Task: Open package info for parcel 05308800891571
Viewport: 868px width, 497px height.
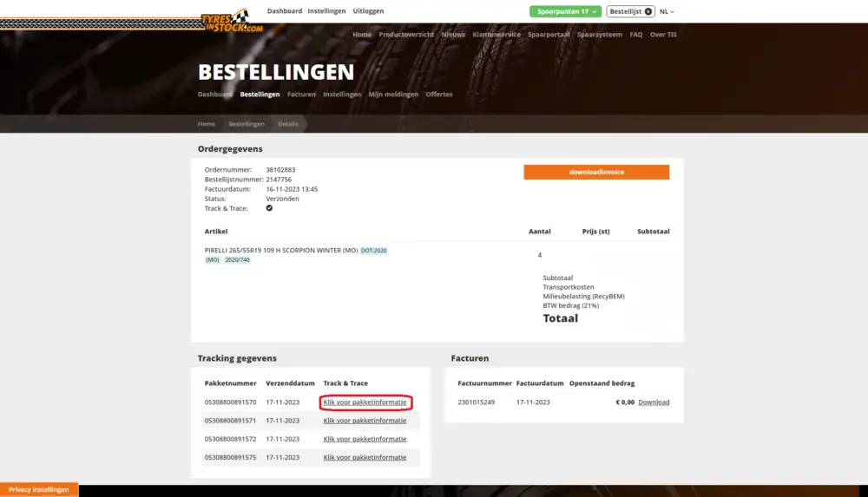Action: pyautogui.click(x=365, y=421)
